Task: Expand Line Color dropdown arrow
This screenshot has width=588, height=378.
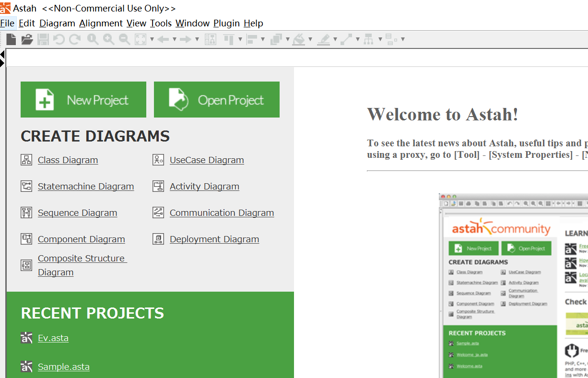Action: [x=335, y=39]
